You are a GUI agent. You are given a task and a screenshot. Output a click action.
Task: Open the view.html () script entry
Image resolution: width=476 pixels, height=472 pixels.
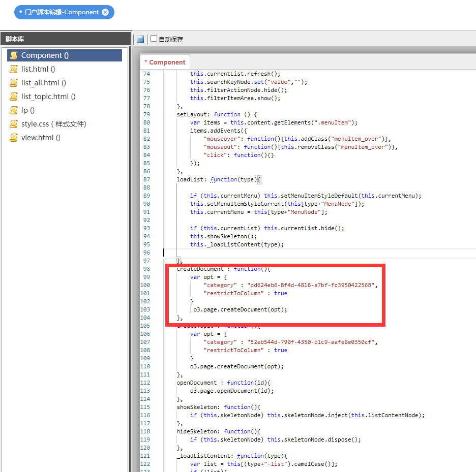(41, 138)
